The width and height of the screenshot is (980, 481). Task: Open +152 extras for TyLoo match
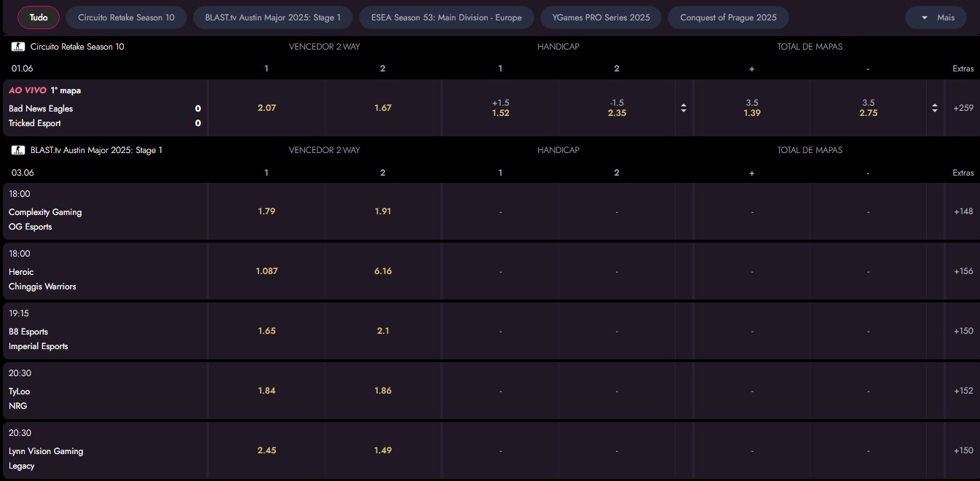pos(963,391)
